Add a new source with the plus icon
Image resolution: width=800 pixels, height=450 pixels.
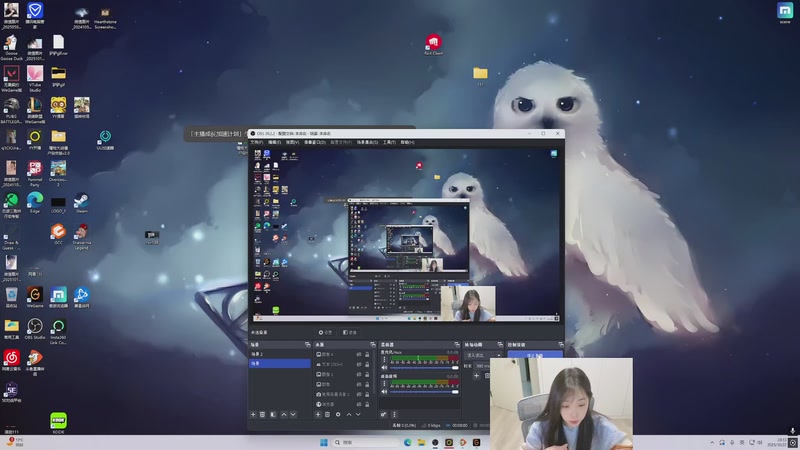click(318, 414)
